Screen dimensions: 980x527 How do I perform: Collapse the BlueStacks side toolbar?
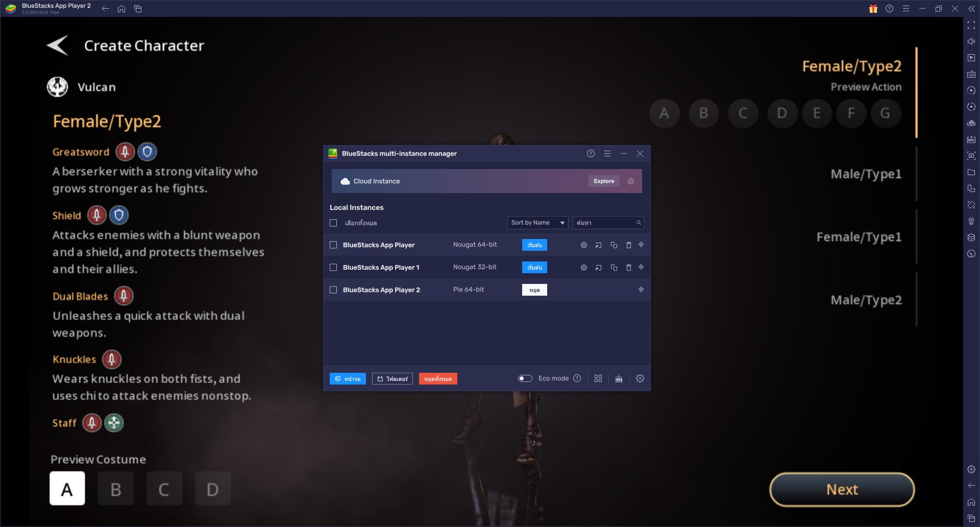pos(971,9)
